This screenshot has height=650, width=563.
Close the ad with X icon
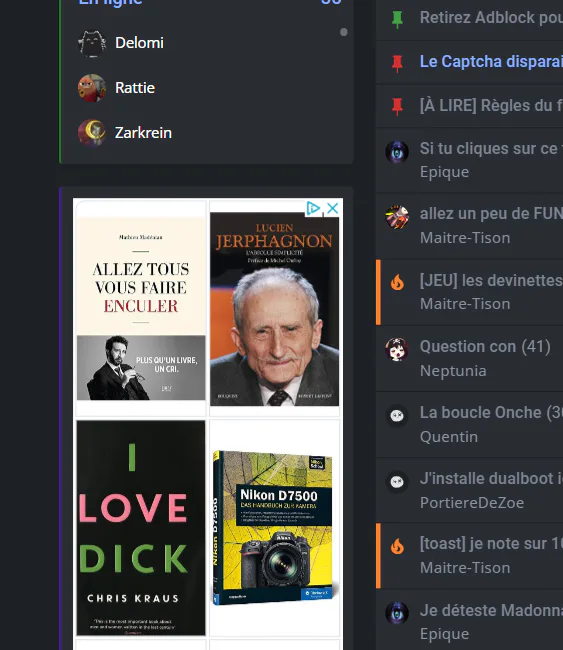(x=332, y=208)
